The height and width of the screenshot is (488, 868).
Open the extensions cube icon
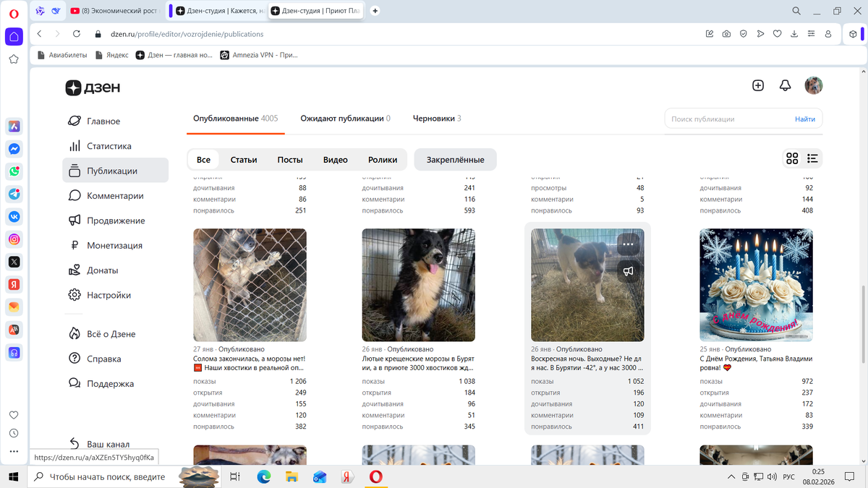click(854, 34)
